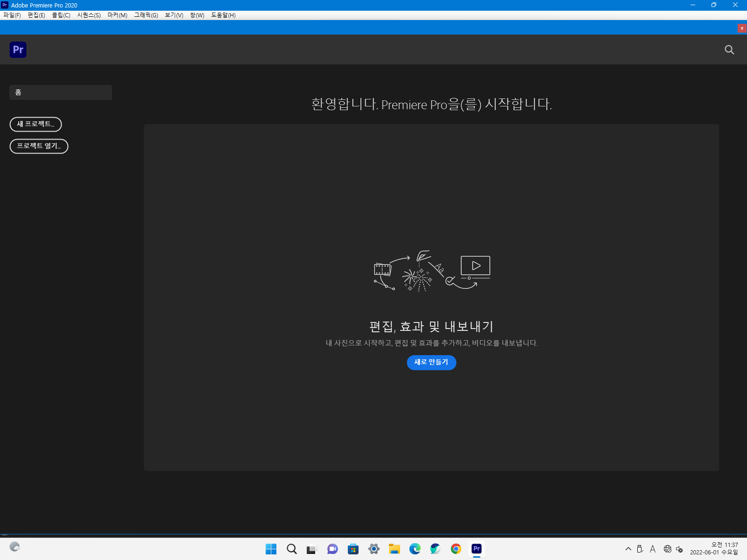Image resolution: width=747 pixels, height=560 pixels.
Task: Open the weather widget on taskbar
Action: pos(14,547)
